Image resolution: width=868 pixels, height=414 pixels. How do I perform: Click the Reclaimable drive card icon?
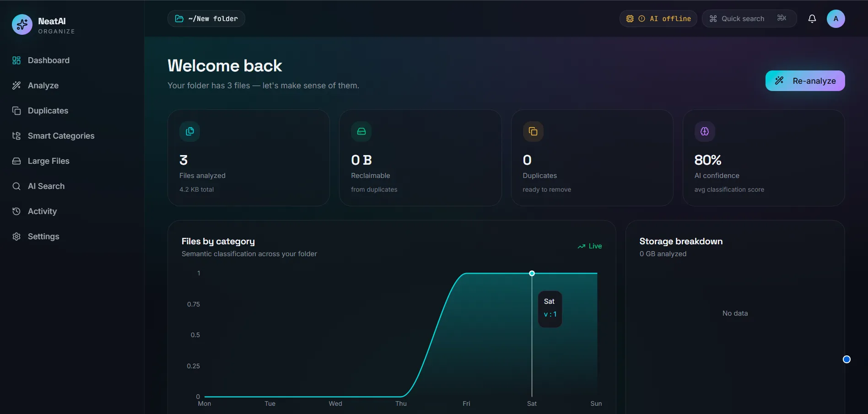tap(361, 131)
